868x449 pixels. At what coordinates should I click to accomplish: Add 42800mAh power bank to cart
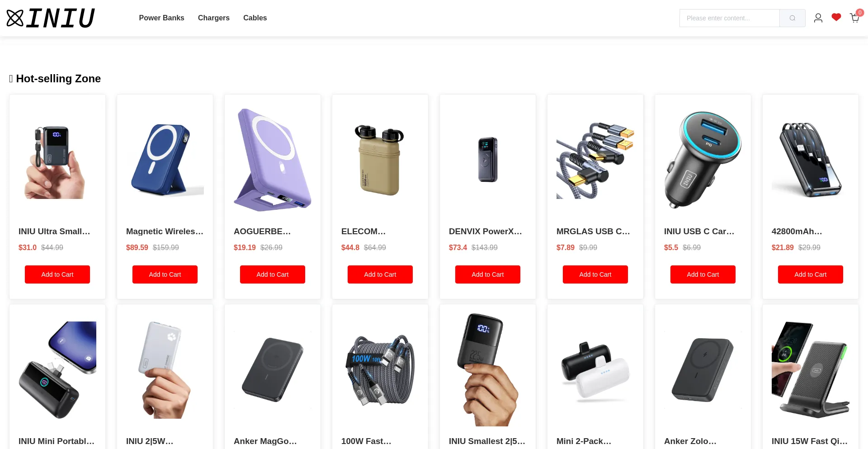[x=811, y=274]
